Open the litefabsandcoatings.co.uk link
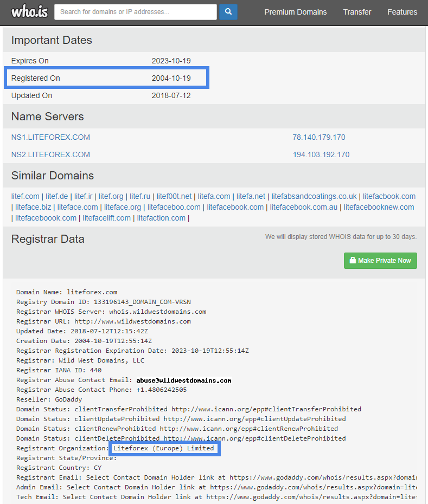The image size is (428, 504). point(314,196)
